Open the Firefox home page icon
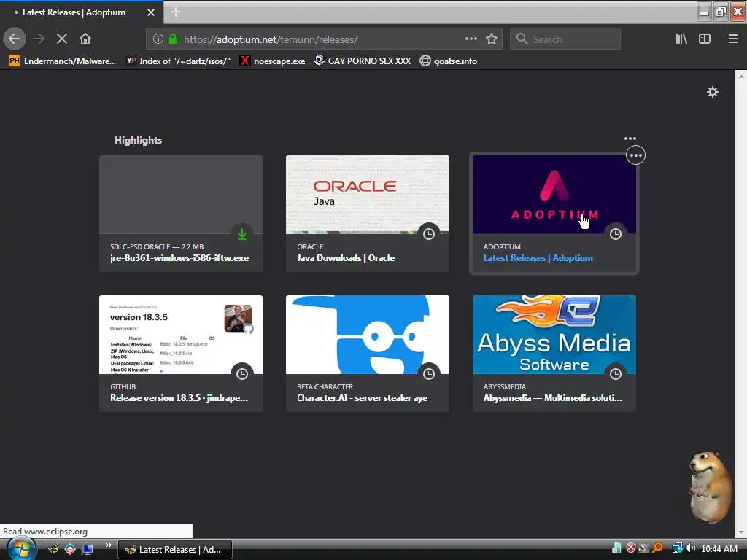Image resolution: width=747 pixels, height=560 pixels. [85, 39]
